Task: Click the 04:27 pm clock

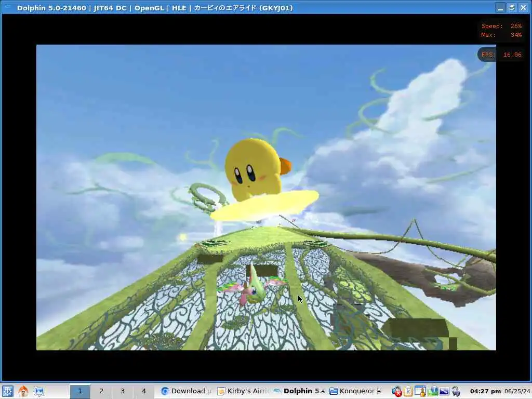Action: 486,392
